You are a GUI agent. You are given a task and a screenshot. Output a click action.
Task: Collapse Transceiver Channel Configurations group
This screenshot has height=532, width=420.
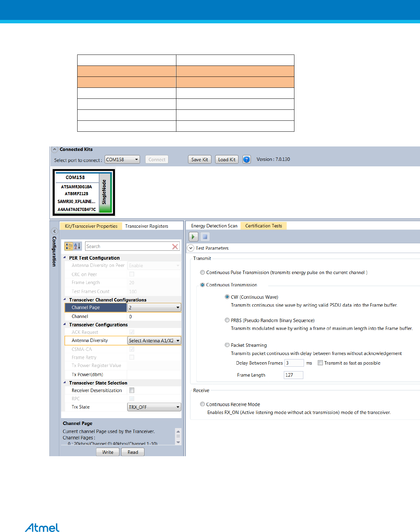coord(65,299)
